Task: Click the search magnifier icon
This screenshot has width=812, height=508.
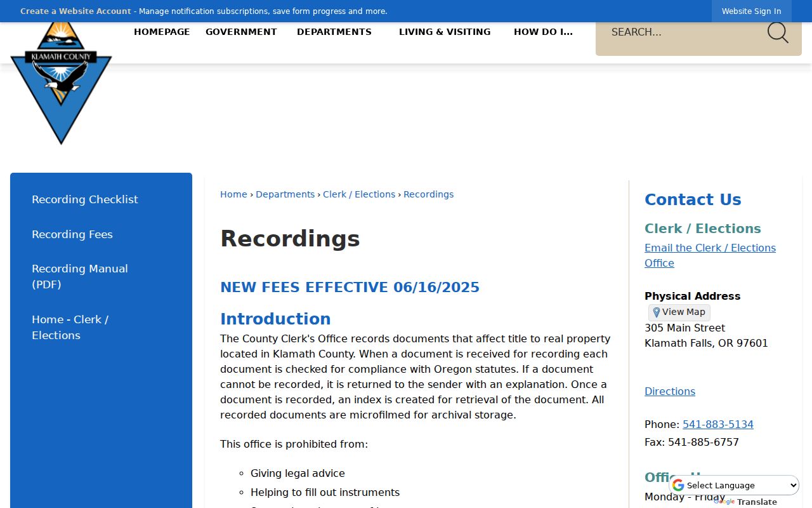Action: pos(777,32)
